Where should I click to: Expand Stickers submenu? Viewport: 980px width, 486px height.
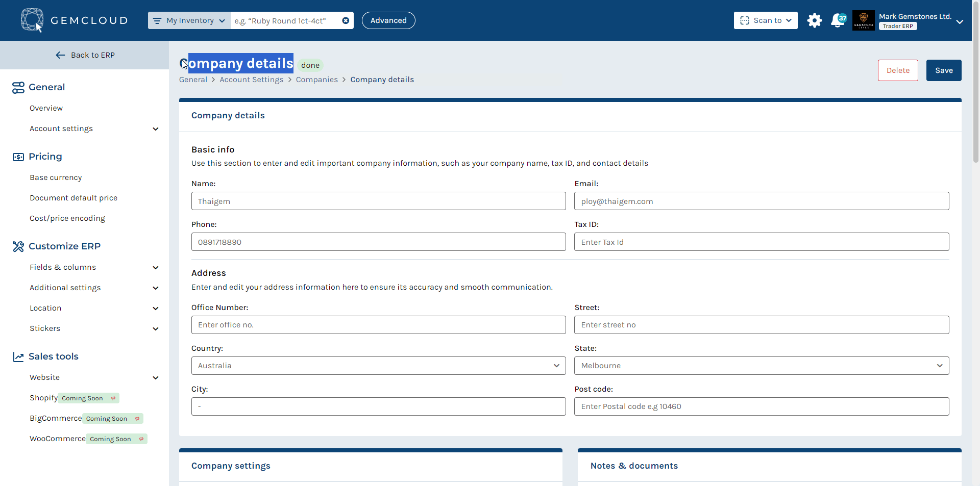point(156,329)
